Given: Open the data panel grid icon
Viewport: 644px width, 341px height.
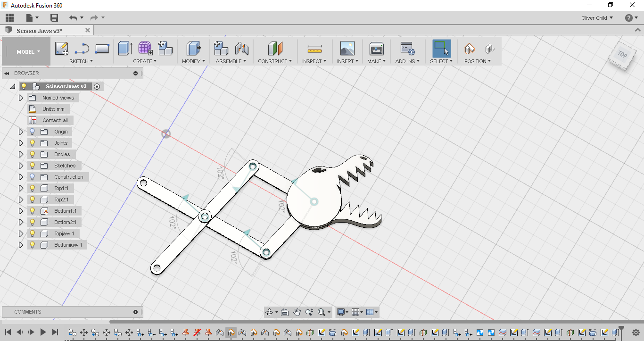Looking at the screenshot, I should (x=9, y=18).
